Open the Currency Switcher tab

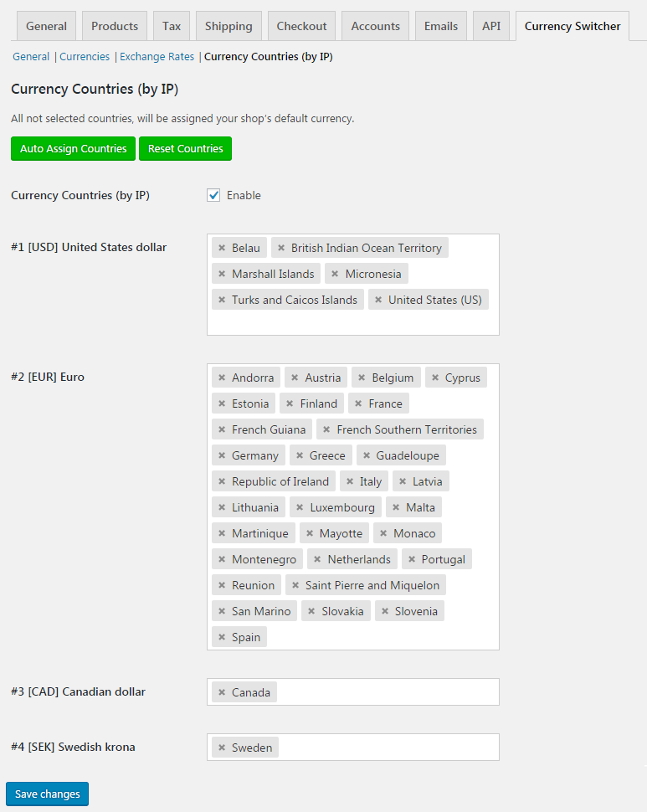coord(573,26)
